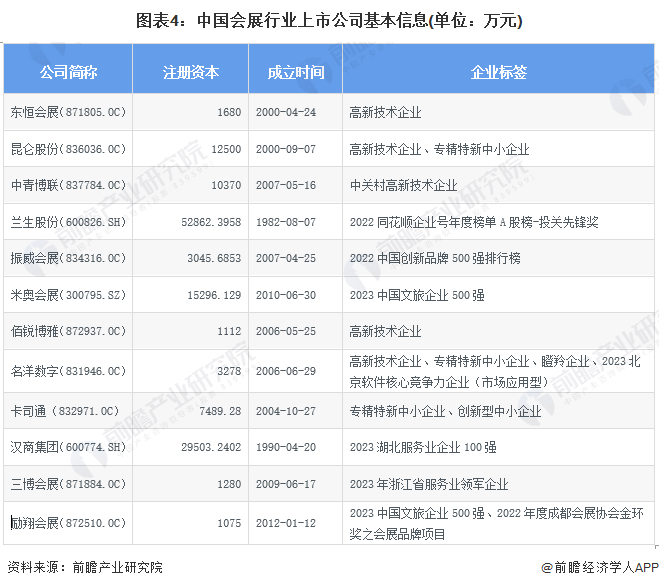659x588 pixels.
Task: Click registered capital value 15296.129
Action: (x=214, y=295)
